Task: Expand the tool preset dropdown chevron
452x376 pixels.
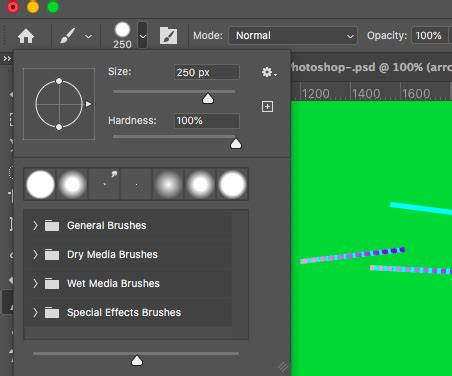Action: click(x=88, y=36)
